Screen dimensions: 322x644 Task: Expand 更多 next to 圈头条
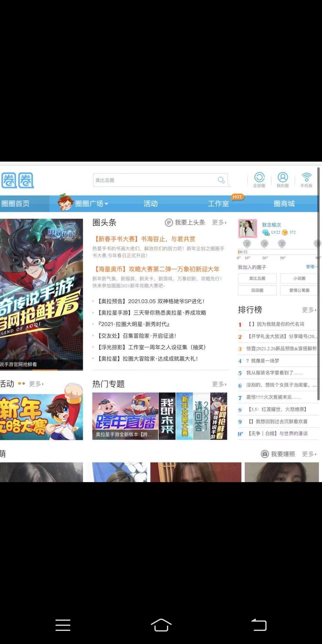coord(219,222)
